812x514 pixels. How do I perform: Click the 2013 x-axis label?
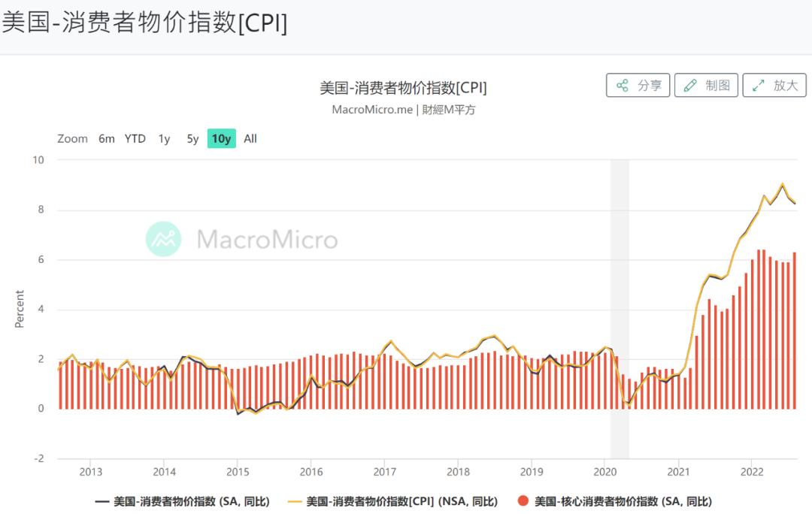pos(91,472)
